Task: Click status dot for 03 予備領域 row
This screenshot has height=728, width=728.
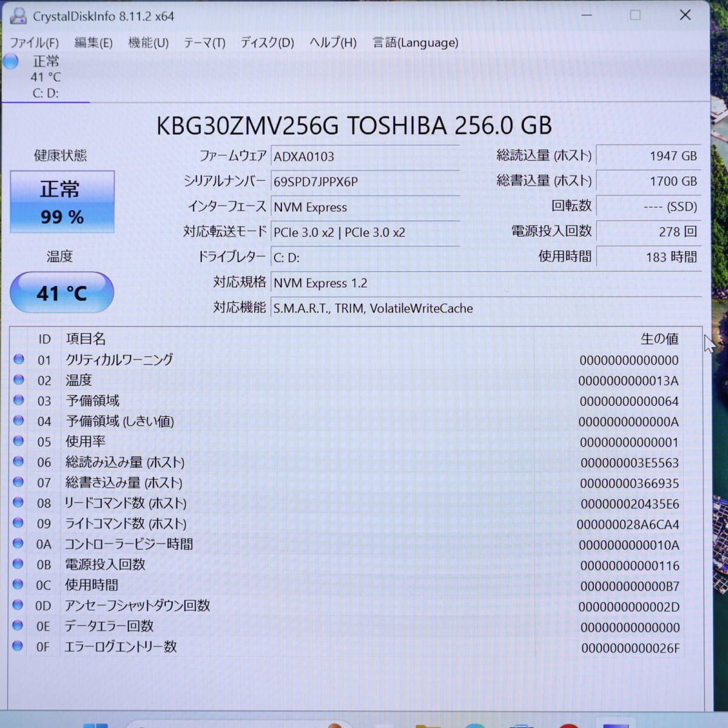Action: coord(19,400)
